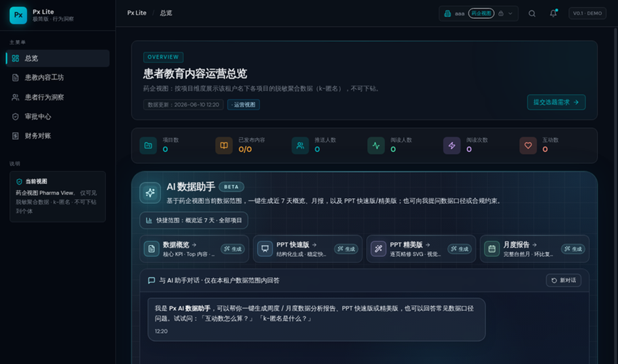Click the 已发布内容 book icon
The height and width of the screenshot is (364, 618).
click(x=224, y=145)
